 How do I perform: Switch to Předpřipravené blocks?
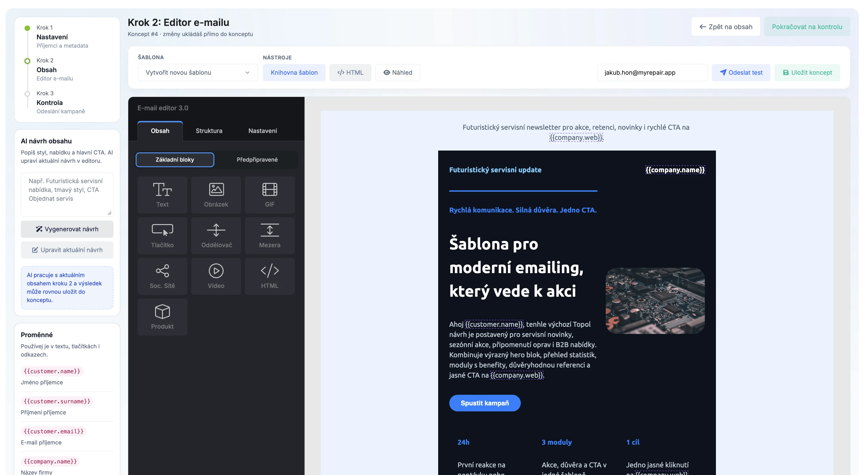(257, 160)
